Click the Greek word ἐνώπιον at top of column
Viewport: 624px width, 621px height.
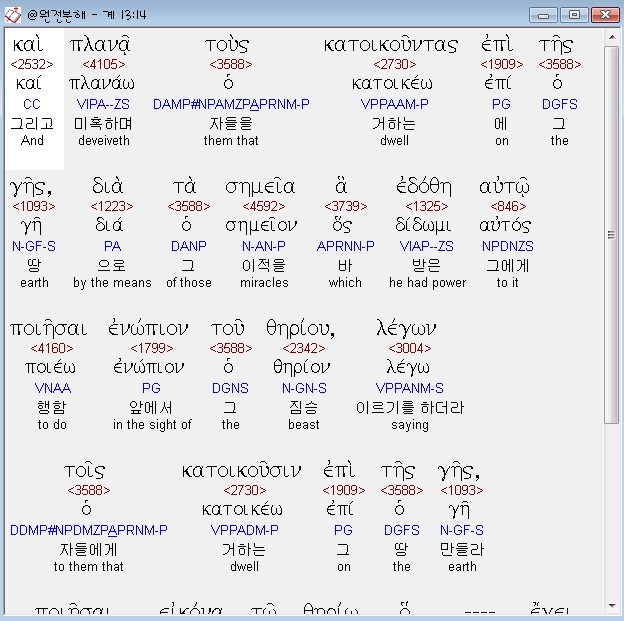[x=148, y=329]
